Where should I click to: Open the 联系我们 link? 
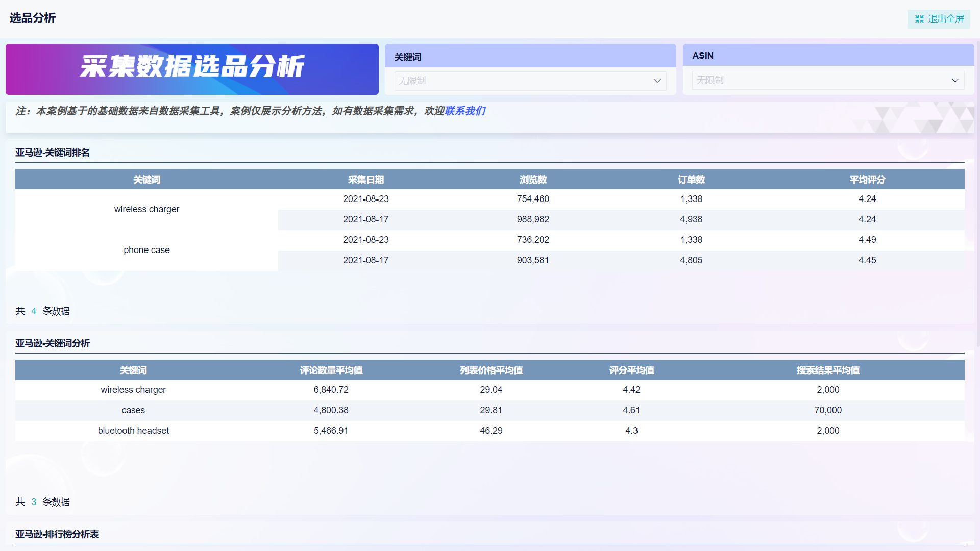tap(465, 111)
